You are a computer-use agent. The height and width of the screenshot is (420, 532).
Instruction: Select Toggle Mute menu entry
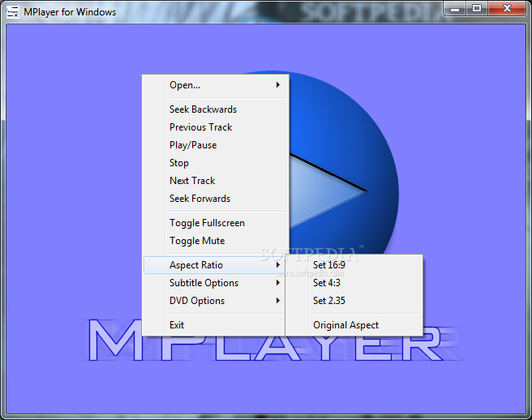tap(216, 241)
